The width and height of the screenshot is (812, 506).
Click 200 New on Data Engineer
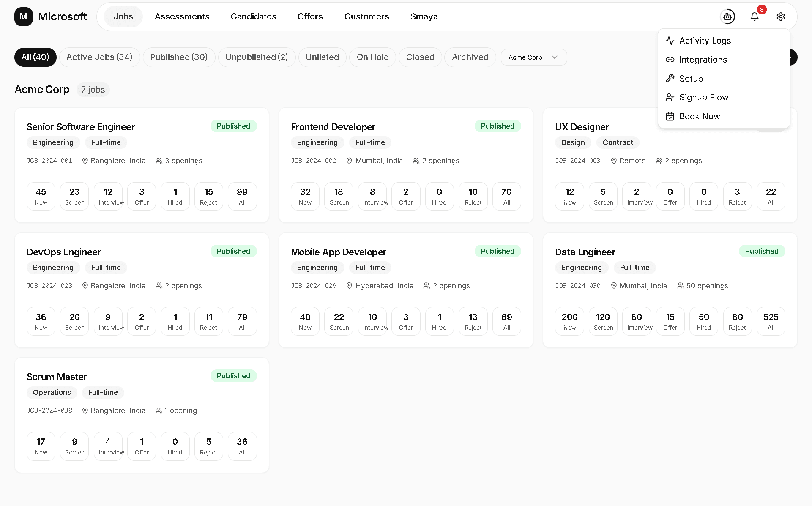tap(569, 321)
